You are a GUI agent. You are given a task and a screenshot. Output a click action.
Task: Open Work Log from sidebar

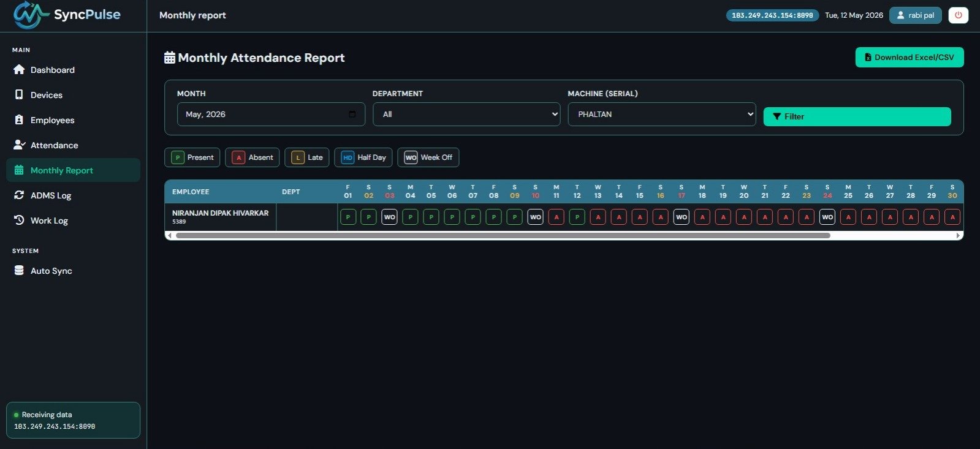(73, 221)
